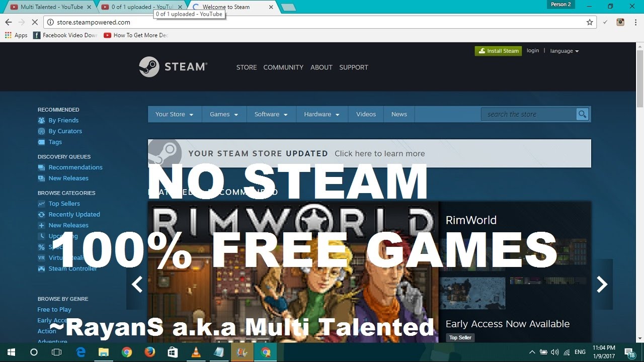Click the Recommendations queue icon
The width and height of the screenshot is (644, 362).
click(x=41, y=167)
